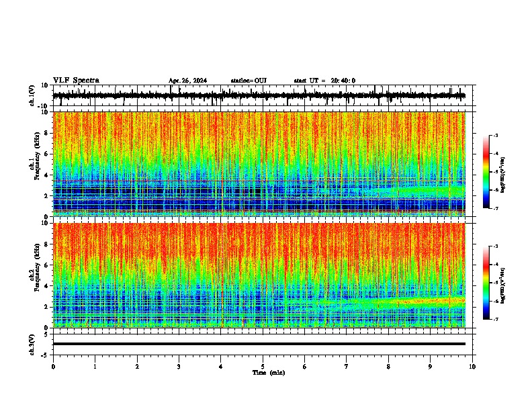Screen dimensions: 532x411
Task: Click the "6" kHz tick on ch.1 frequency axis
Action: pos(47,154)
